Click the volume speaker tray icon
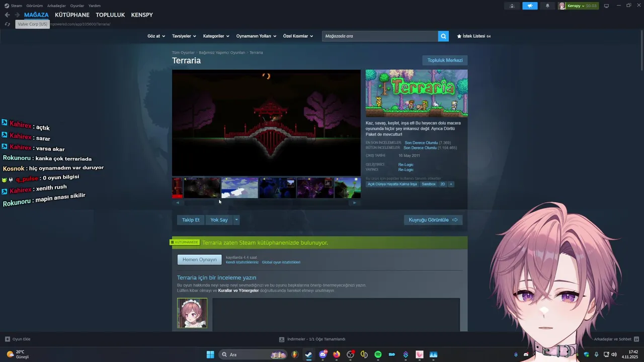 click(x=614, y=354)
